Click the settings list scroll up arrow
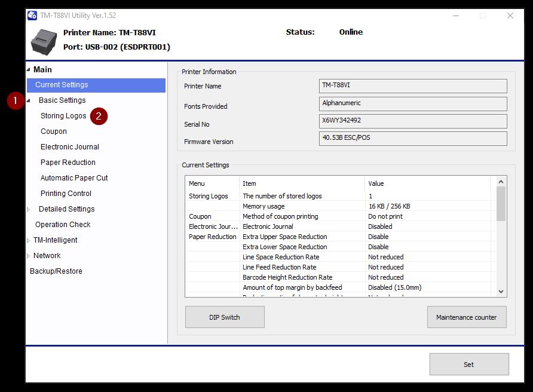The image size is (533, 392). tap(501, 182)
